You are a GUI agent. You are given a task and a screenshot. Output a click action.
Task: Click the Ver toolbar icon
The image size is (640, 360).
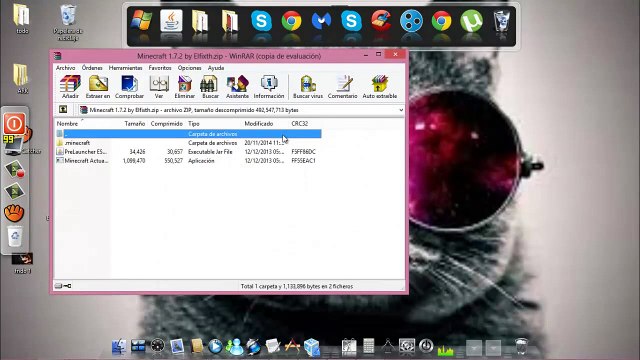[x=159, y=86]
